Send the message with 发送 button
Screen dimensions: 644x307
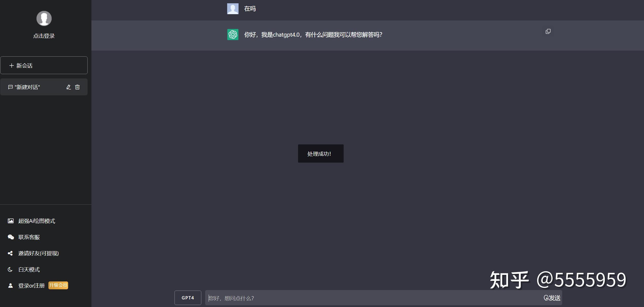pyautogui.click(x=552, y=298)
